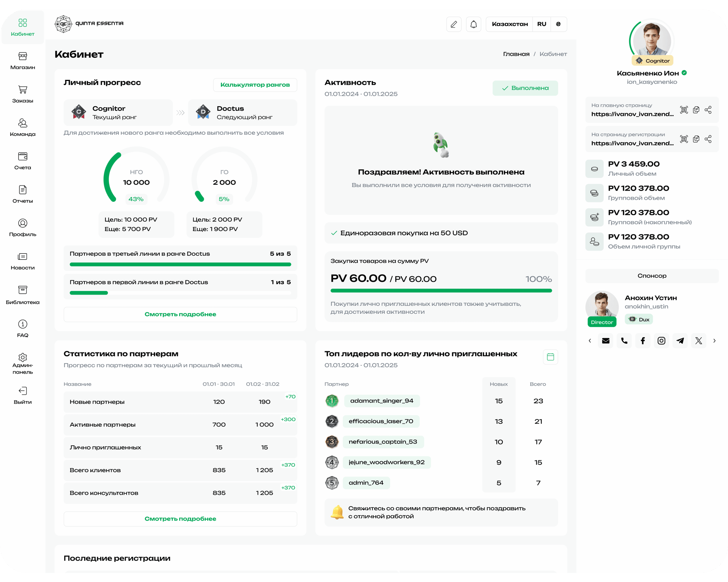The height and width of the screenshot is (582, 728).
Task: Open Калькулятор рангов button
Action: point(255,85)
